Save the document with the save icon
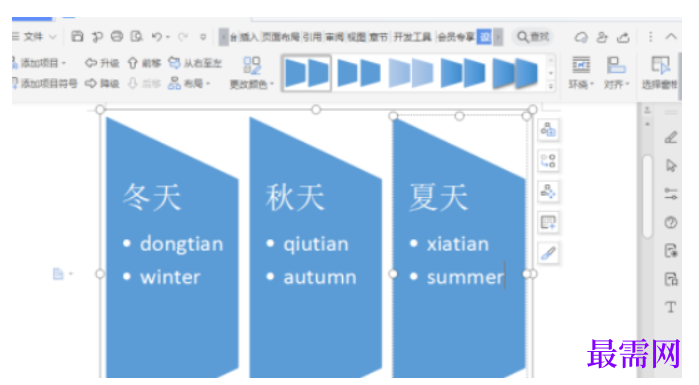 (77, 37)
